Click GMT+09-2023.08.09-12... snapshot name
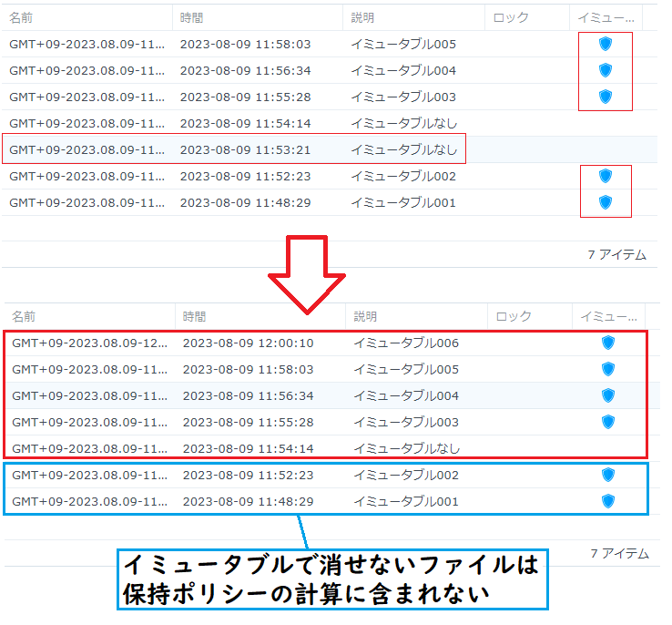 pos(89,343)
